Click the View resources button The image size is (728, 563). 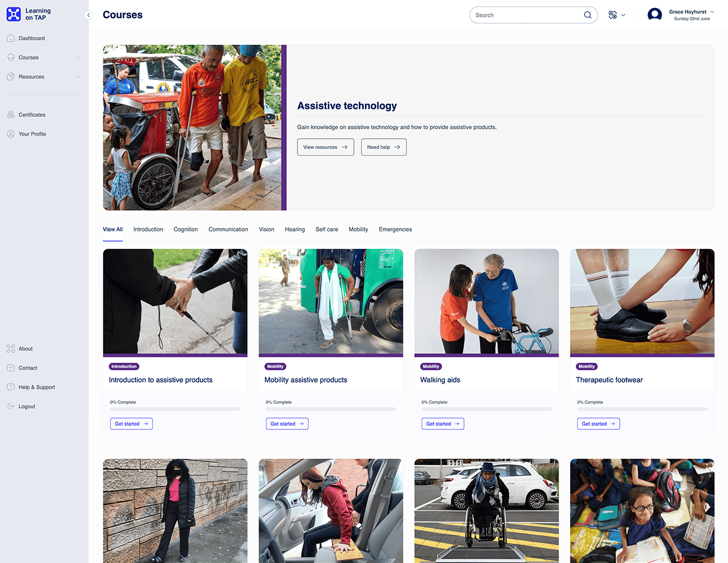point(326,147)
